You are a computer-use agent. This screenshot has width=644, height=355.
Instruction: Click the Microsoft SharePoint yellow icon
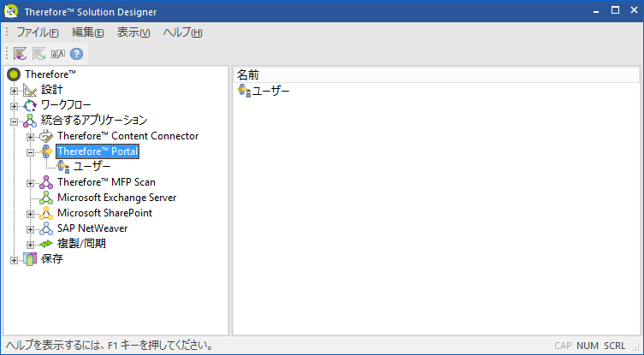click(46, 213)
